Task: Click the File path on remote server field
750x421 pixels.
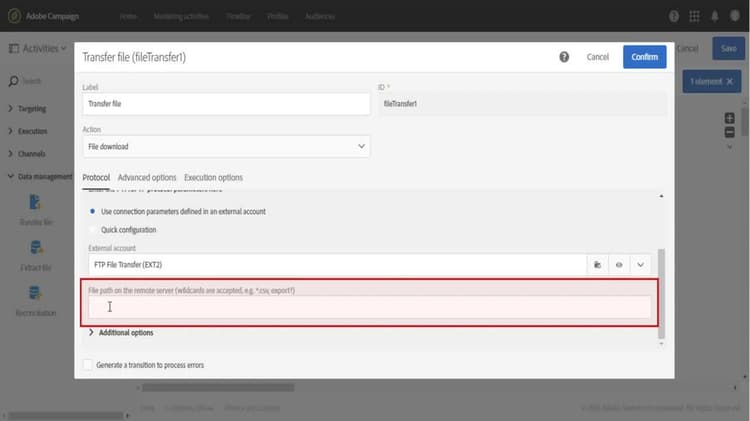Action: tap(369, 307)
